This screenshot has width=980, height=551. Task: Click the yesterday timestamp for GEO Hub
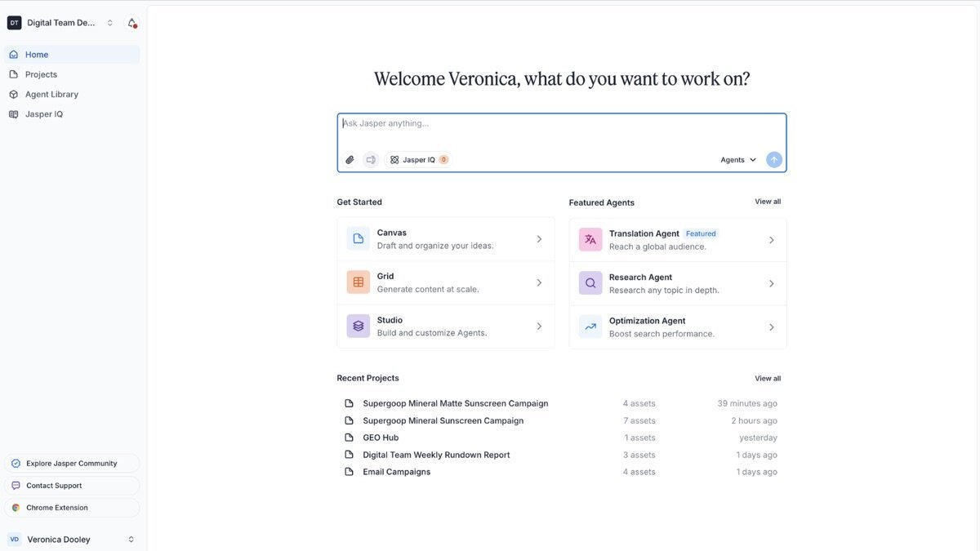pos(759,438)
